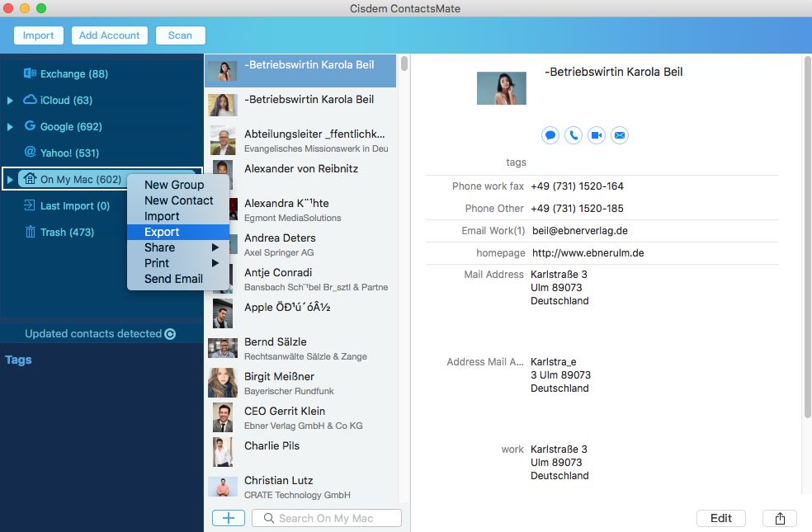This screenshot has height=532, width=812.
Task: Expand the Google account groups
Action: 10,127
